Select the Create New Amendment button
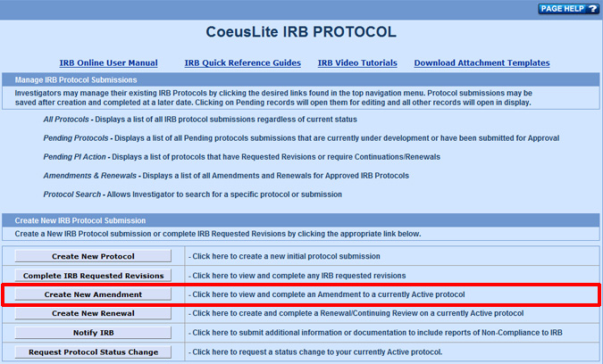603x364 pixels. [94, 294]
